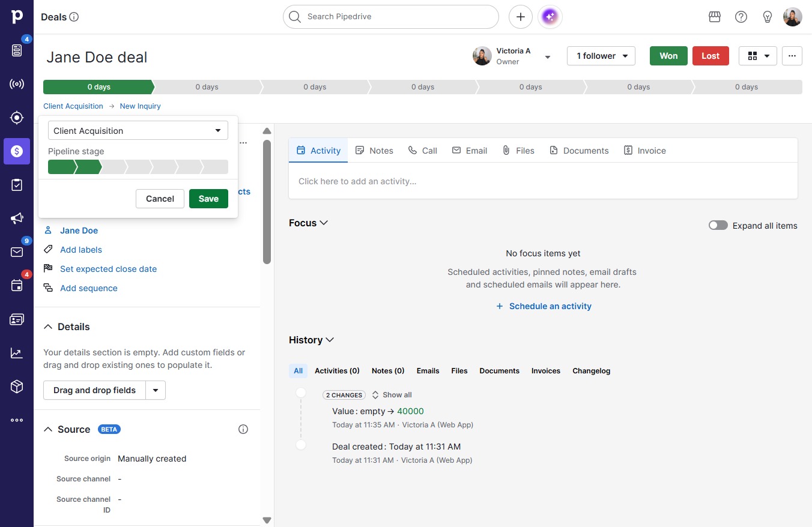
Task: Collapse the Details section
Action: coord(48,327)
